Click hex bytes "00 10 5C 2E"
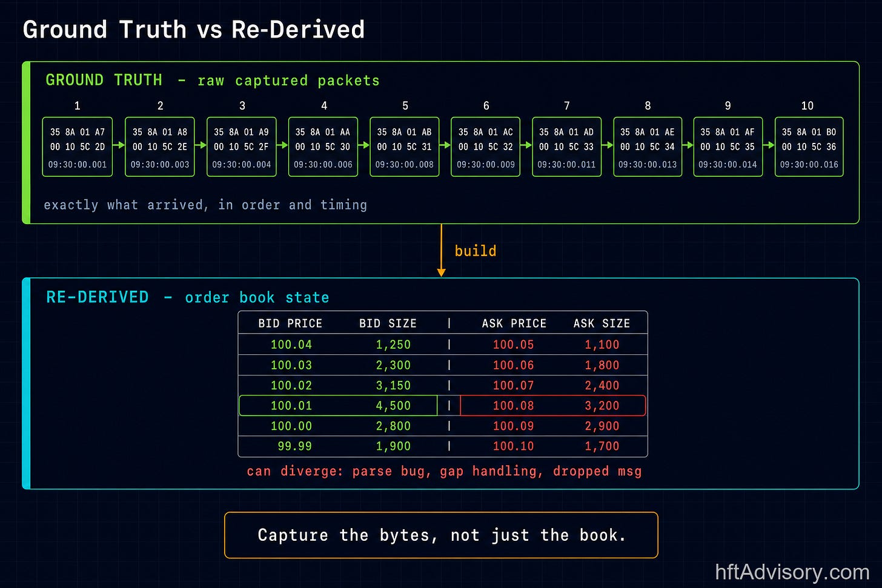 [x=160, y=147]
